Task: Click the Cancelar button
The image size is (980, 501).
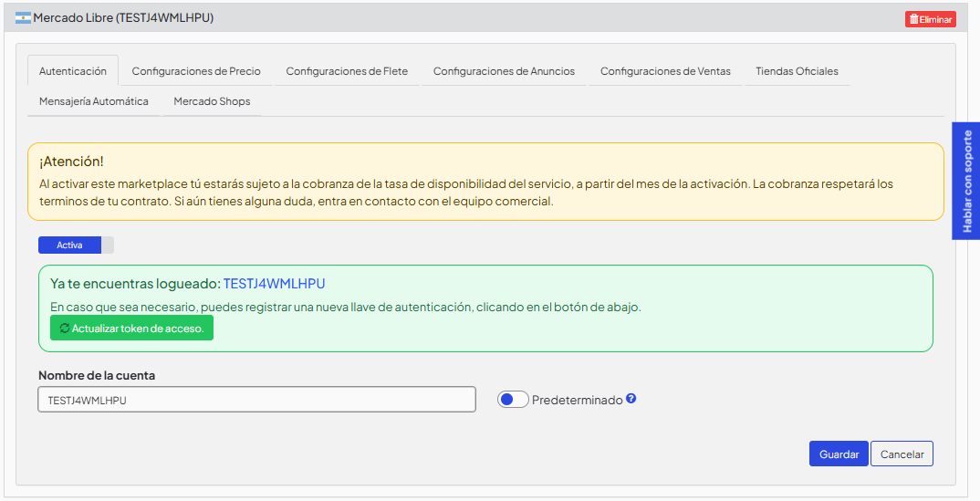Action: 902,454
